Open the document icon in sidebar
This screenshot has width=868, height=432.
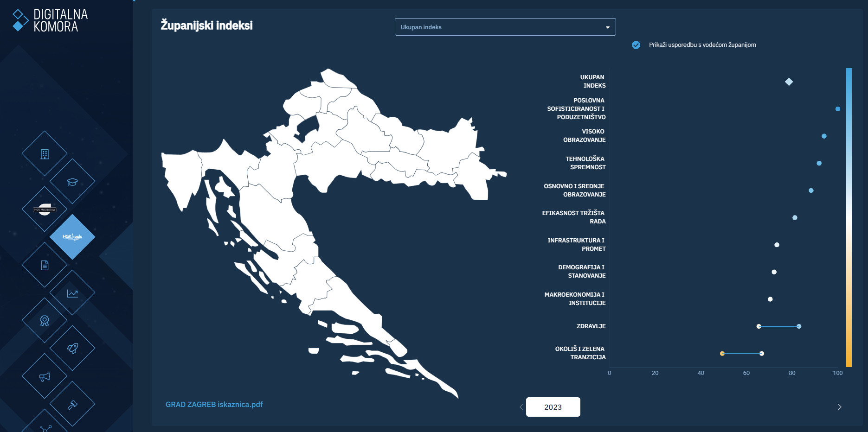44,265
